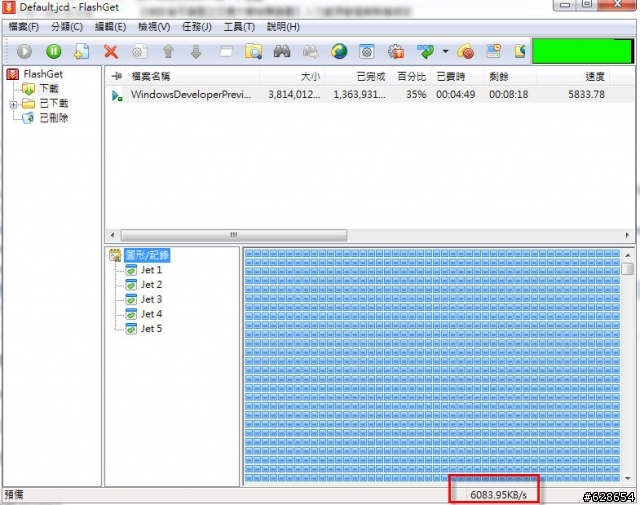Open the download folder browse icon
This screenshot has width=640, height=505.
point(253,51)
